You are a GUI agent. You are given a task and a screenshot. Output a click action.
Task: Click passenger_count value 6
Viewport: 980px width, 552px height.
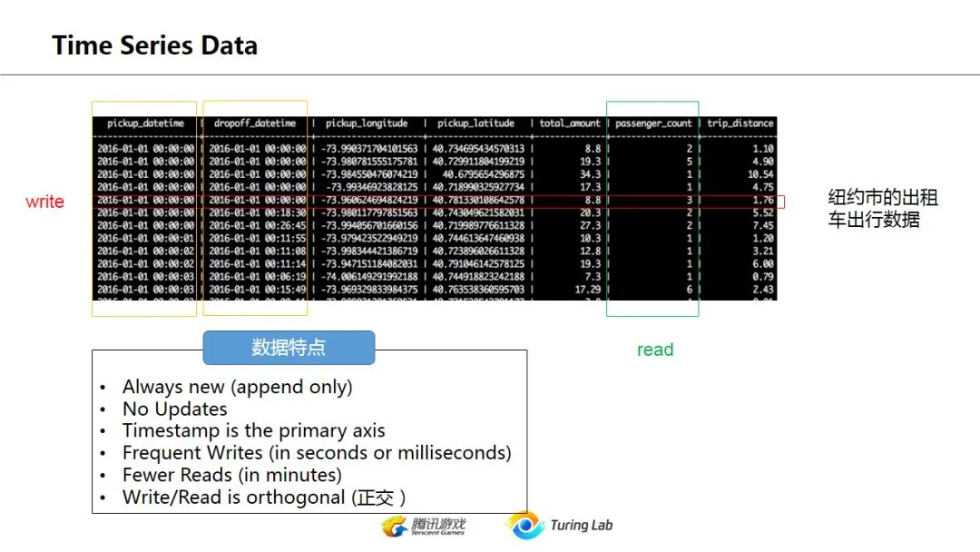(690, 290)
